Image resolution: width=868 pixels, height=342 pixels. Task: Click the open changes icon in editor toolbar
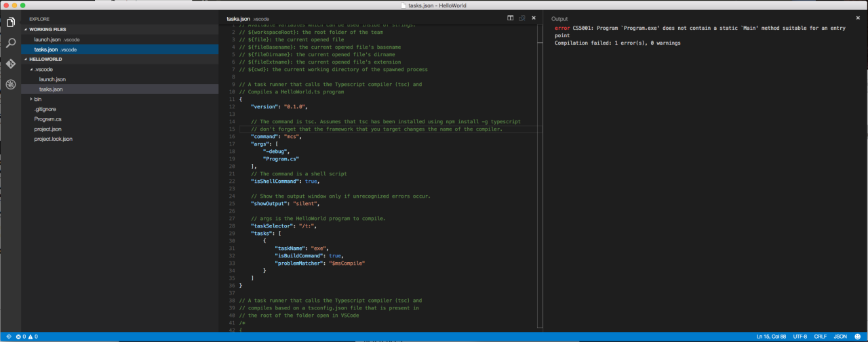click(x=522, y=18)
